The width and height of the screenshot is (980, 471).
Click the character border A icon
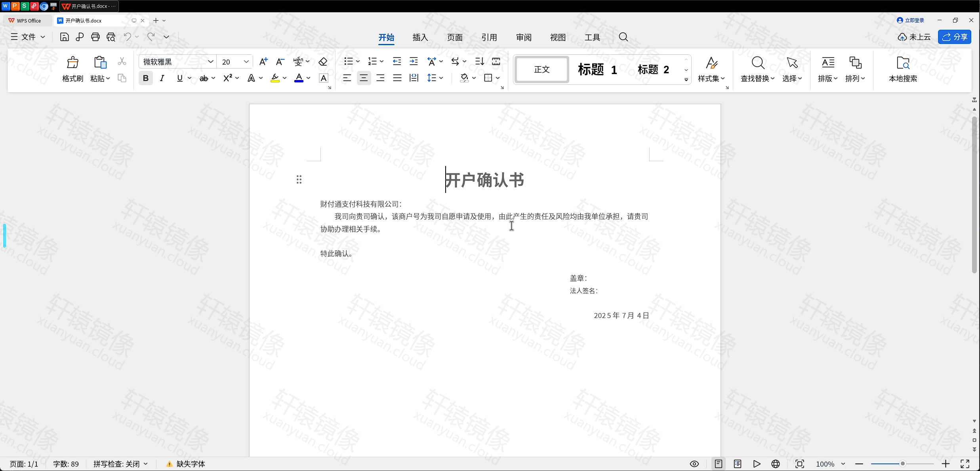324,78
